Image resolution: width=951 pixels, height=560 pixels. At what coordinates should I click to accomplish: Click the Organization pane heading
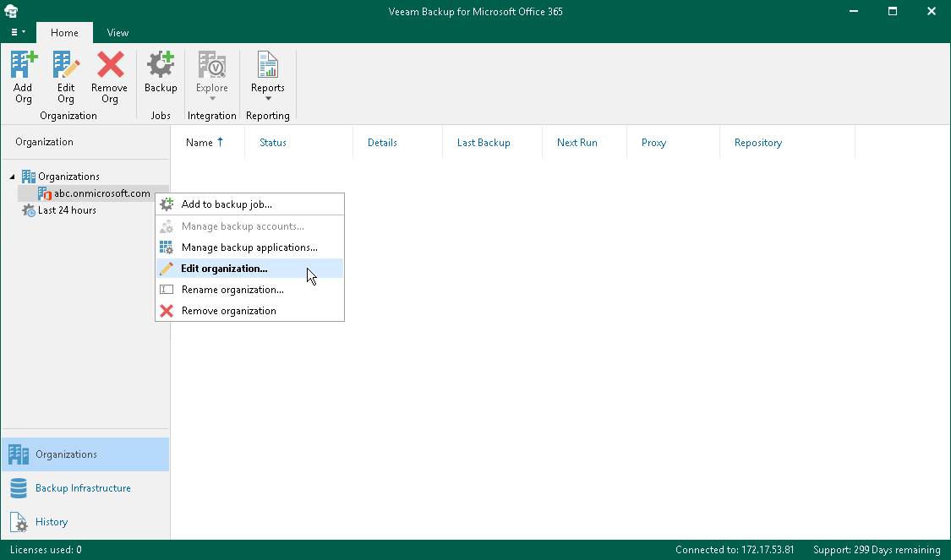pyautogui.click(x=44, y=142)
